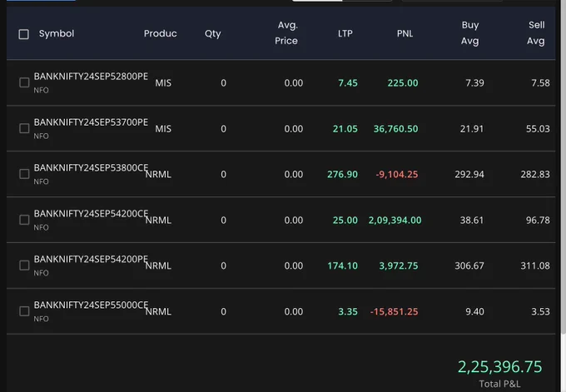Sort by Avg. Price column header

point(286,32)
